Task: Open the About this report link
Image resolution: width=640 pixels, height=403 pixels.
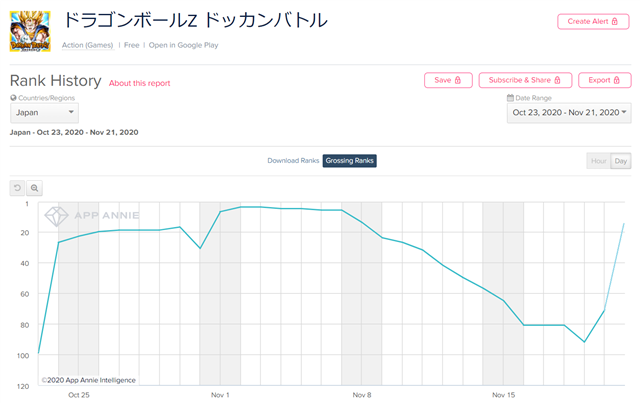Action: 140,83
